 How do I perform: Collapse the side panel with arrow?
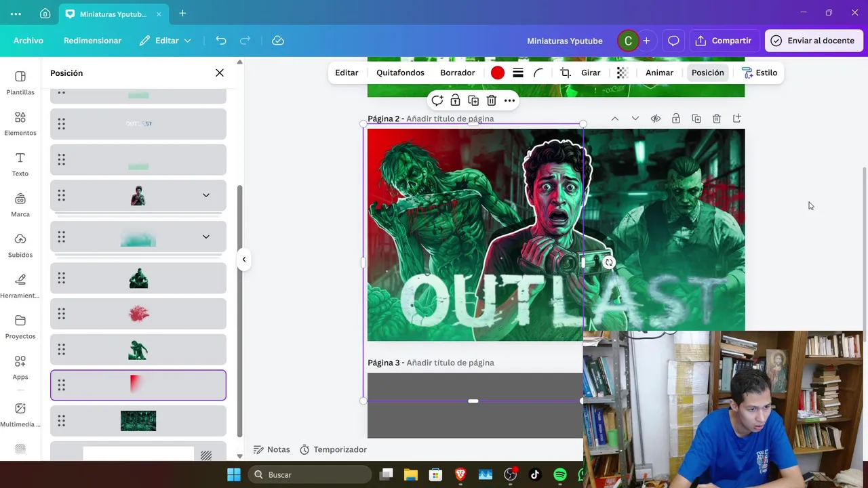[x=244, y=260]
